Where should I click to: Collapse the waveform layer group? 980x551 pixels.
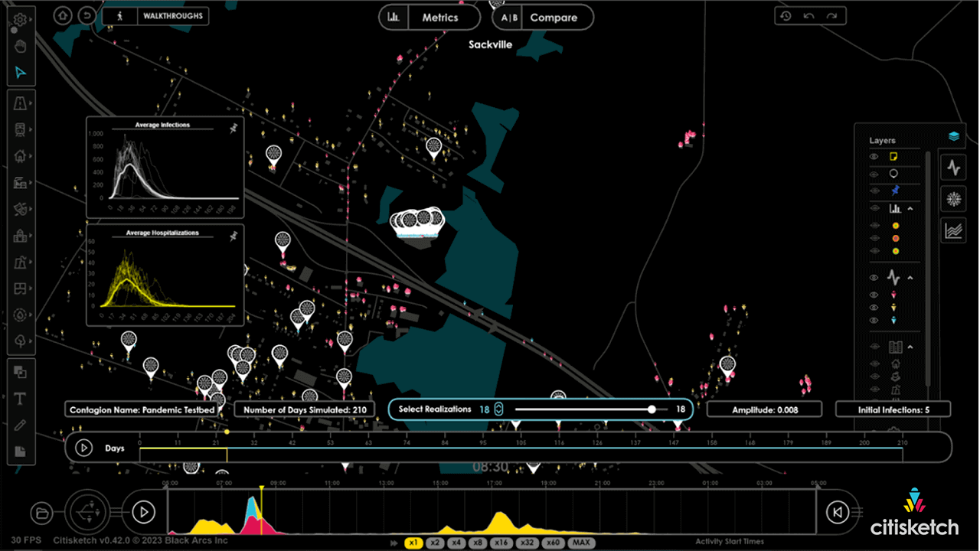(x=911, y=277)
